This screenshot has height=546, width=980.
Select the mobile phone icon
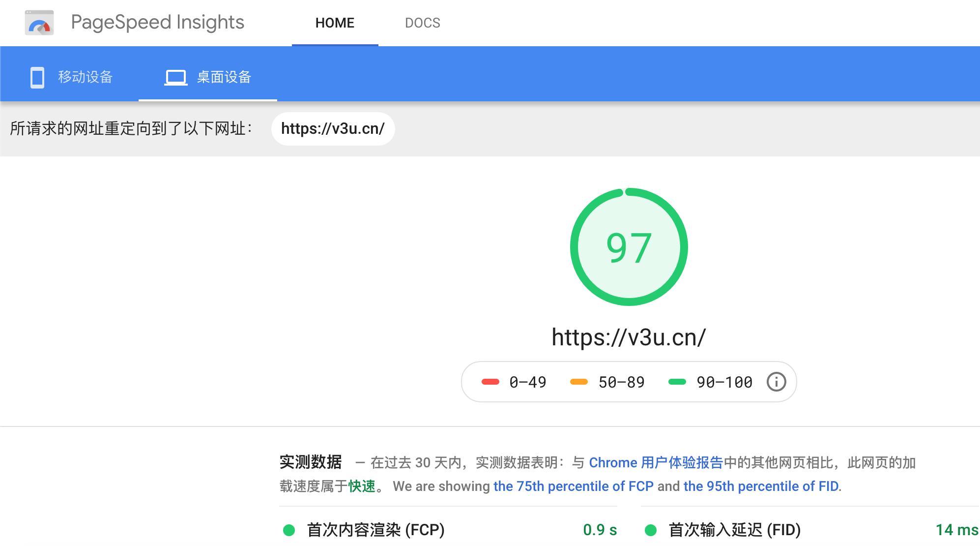(37, 77)
